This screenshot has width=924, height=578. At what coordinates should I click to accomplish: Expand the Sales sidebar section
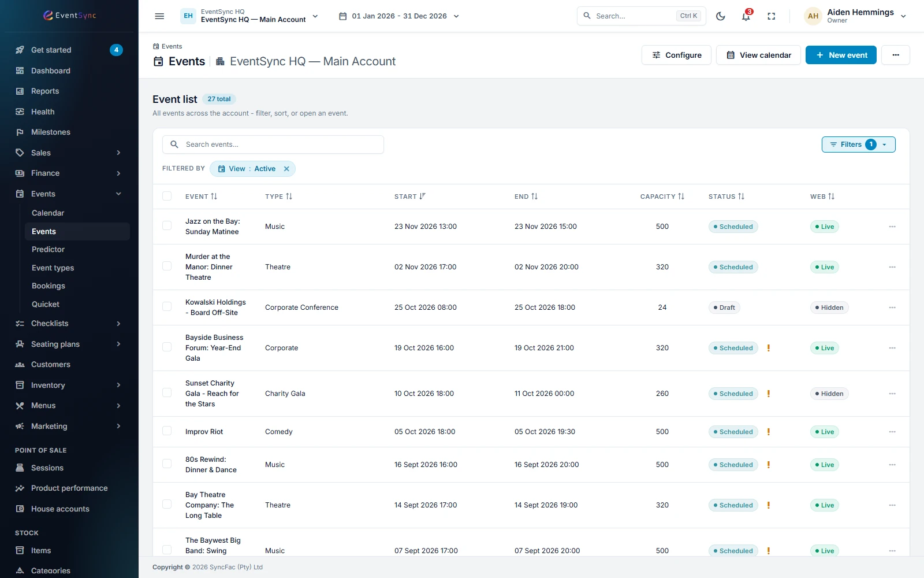(x=69, y=153)
